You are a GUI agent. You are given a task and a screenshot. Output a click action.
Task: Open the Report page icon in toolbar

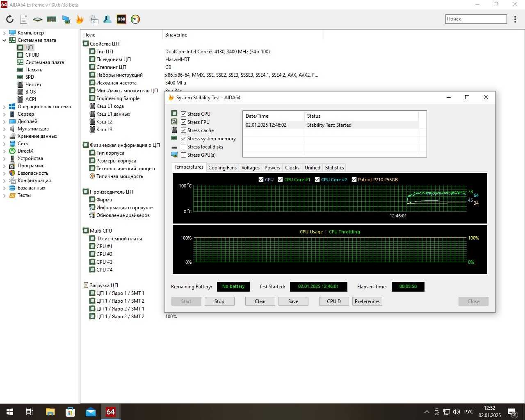(x=24, y=19)
